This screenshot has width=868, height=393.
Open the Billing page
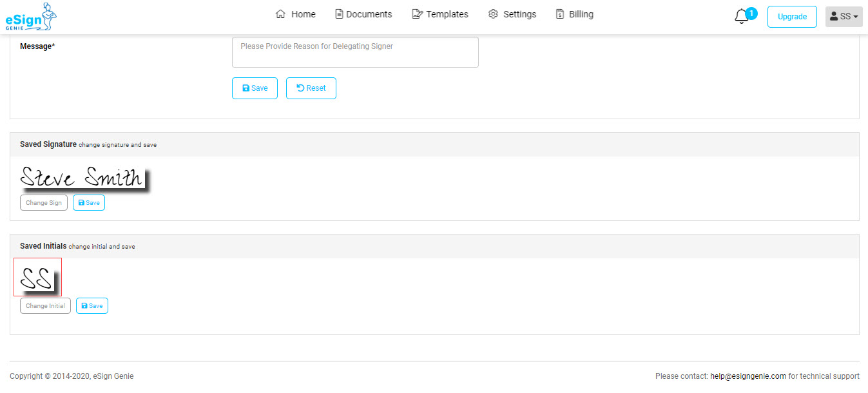click(574, 14)
